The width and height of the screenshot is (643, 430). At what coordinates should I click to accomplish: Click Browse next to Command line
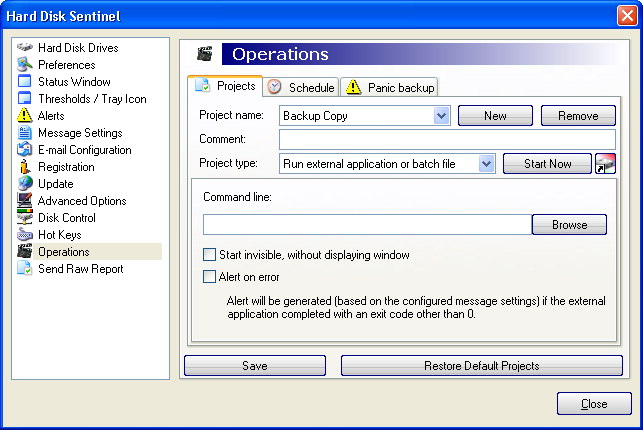coord(569,225)
